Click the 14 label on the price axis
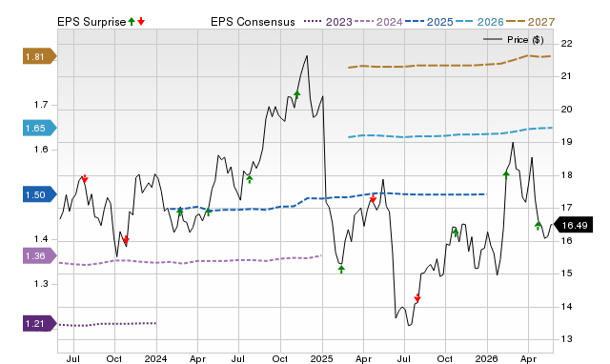Image resolution: width=610 pixels, height=364 pixels. (567, 307)
